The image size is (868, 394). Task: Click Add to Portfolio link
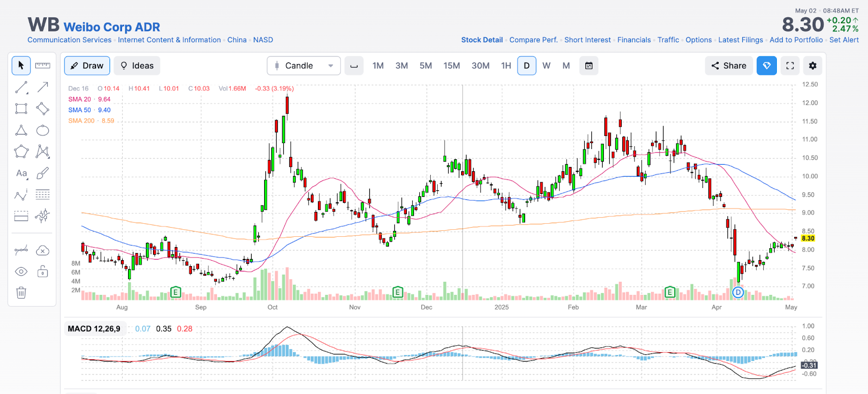tap(796, 40)
